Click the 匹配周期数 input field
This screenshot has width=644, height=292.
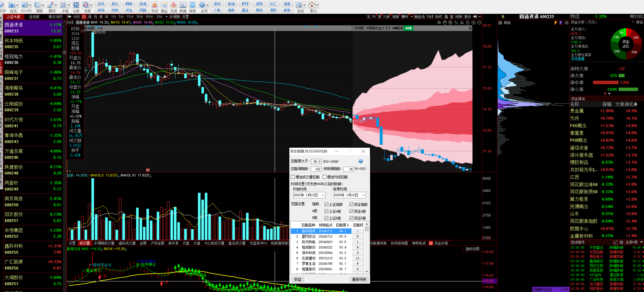click(316, 169)
